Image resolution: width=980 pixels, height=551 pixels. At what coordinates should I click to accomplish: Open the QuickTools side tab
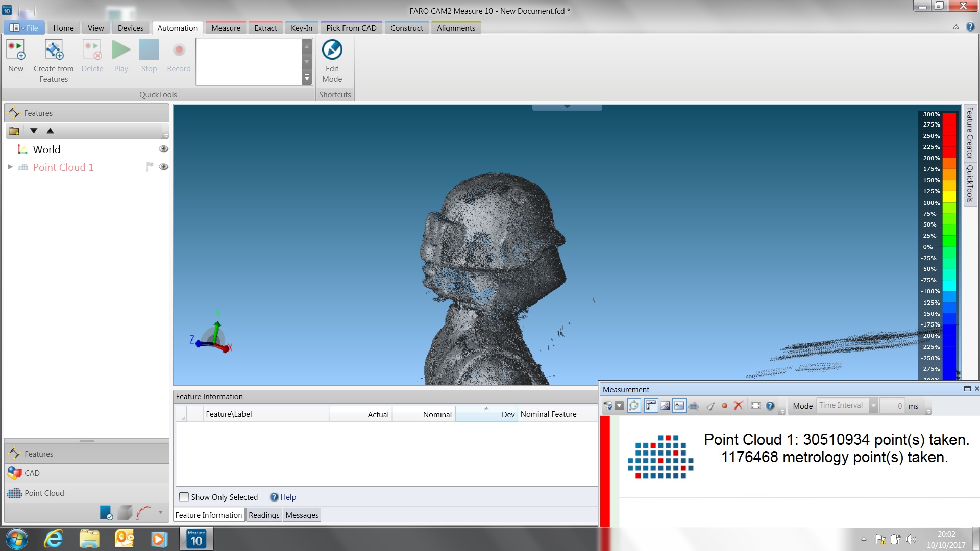(970, 184)
